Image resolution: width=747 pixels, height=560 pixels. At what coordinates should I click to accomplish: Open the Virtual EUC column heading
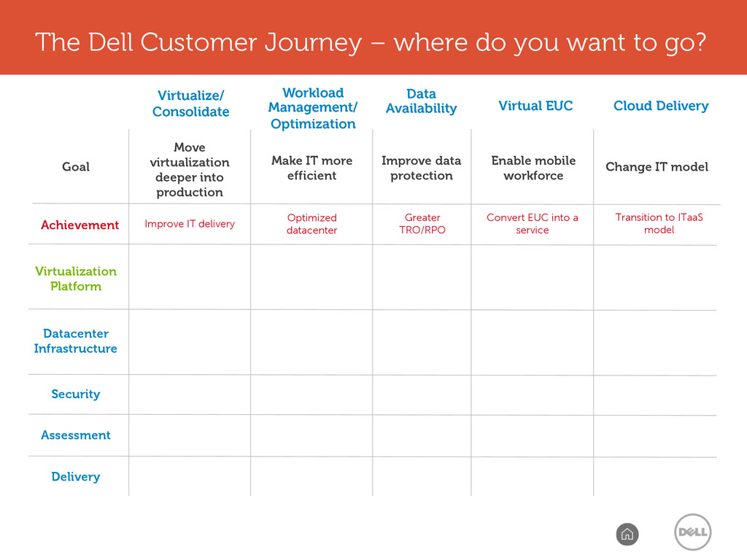click(535, 106)
